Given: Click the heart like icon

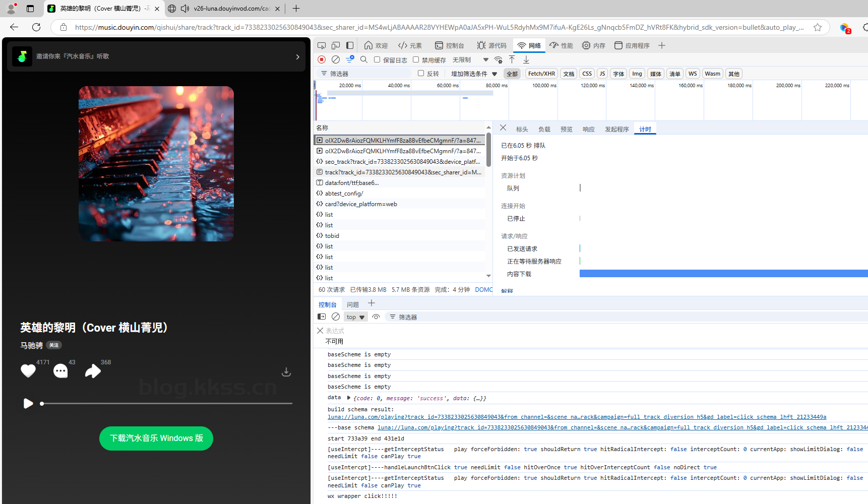Looking at the screenshot, I should pyautogui.click(x=28, y=371).
